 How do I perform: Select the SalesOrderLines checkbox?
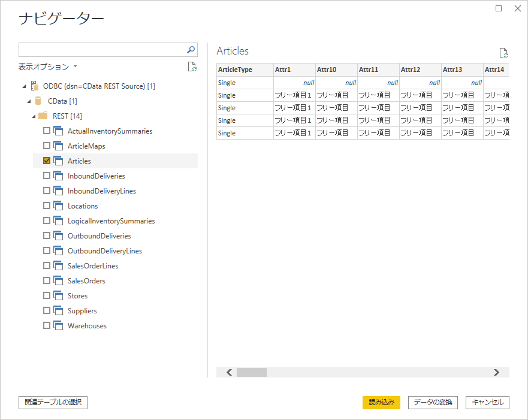[47, 265]
